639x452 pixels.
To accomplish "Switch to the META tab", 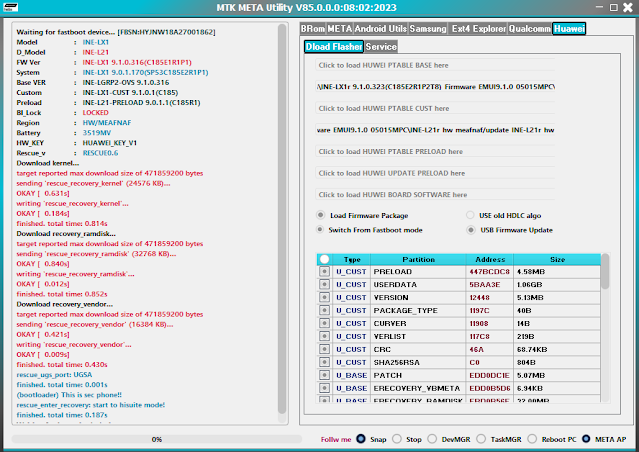I will pyautogui.click(x=339, y=29).
